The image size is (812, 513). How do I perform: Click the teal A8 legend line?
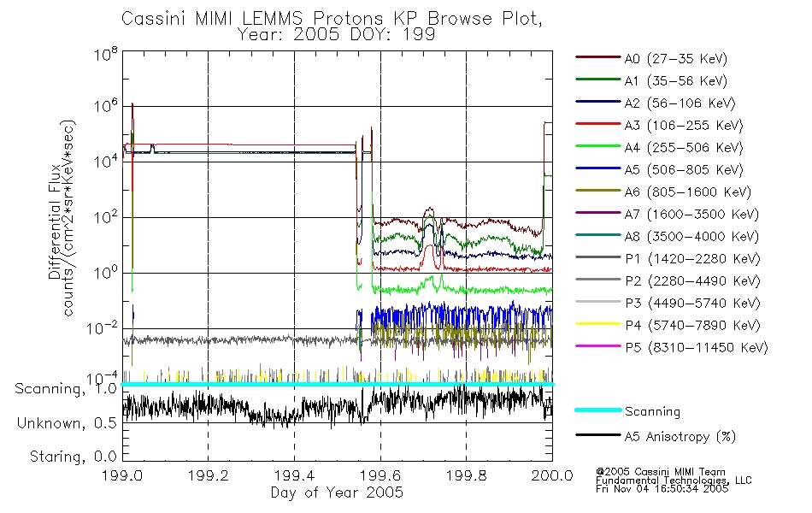[597, 235]
